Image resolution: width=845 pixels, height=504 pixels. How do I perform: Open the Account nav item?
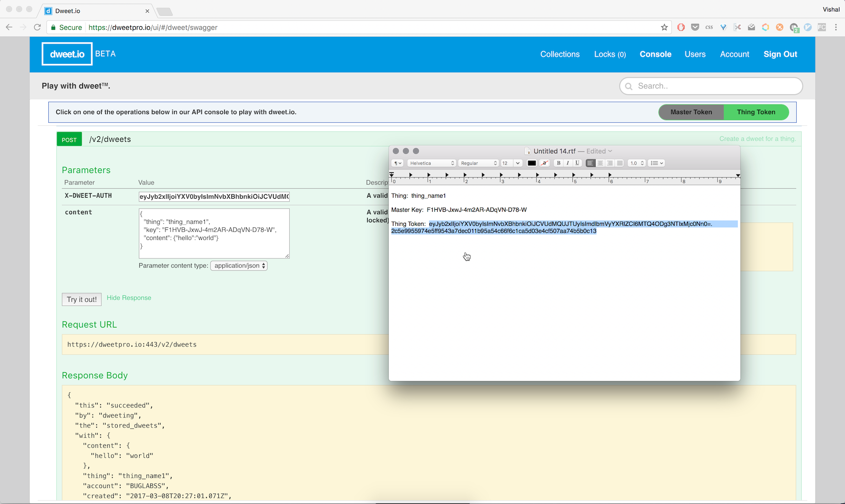coord(734,54)
